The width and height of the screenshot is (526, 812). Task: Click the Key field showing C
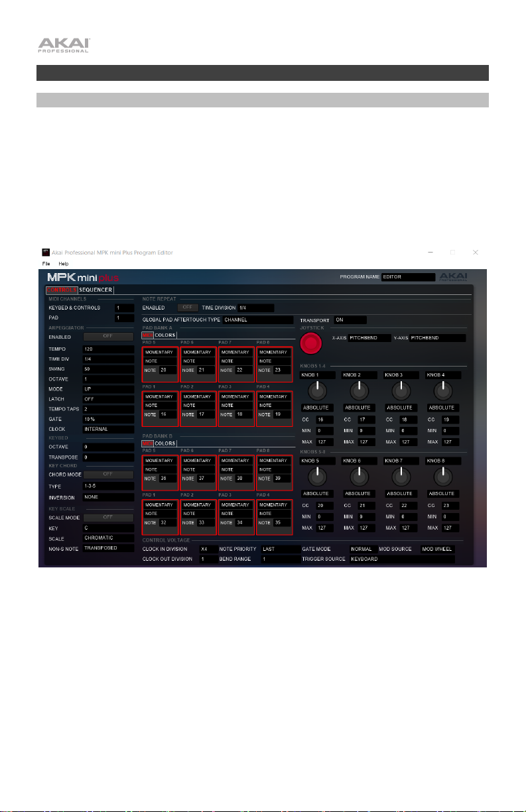tap(109, 528)
